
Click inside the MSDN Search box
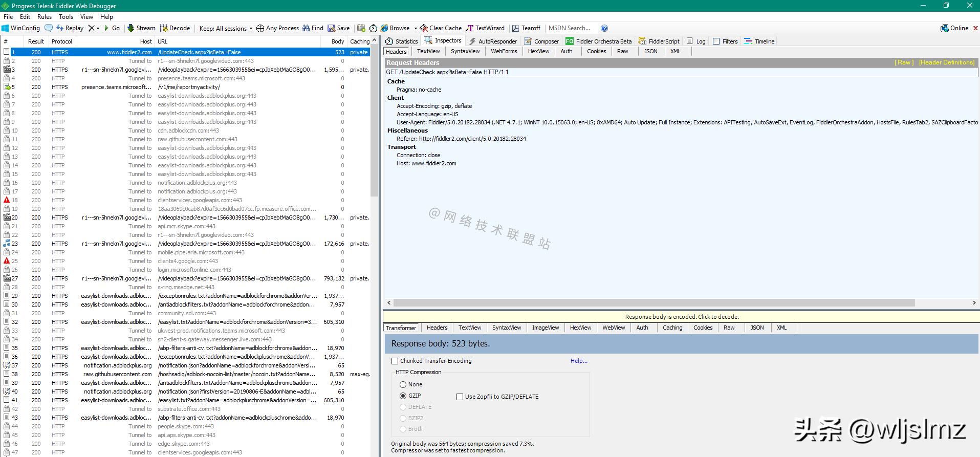click(569, 28)
